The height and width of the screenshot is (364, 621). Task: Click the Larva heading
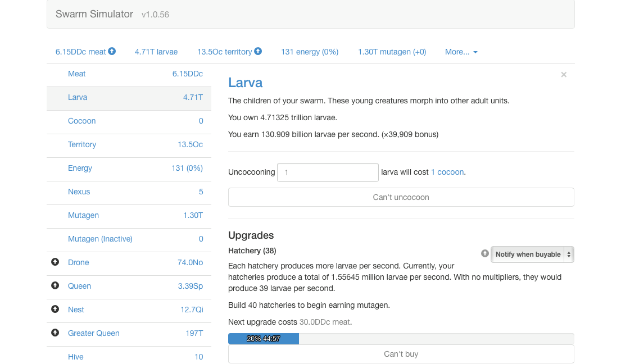pos(245,83)
